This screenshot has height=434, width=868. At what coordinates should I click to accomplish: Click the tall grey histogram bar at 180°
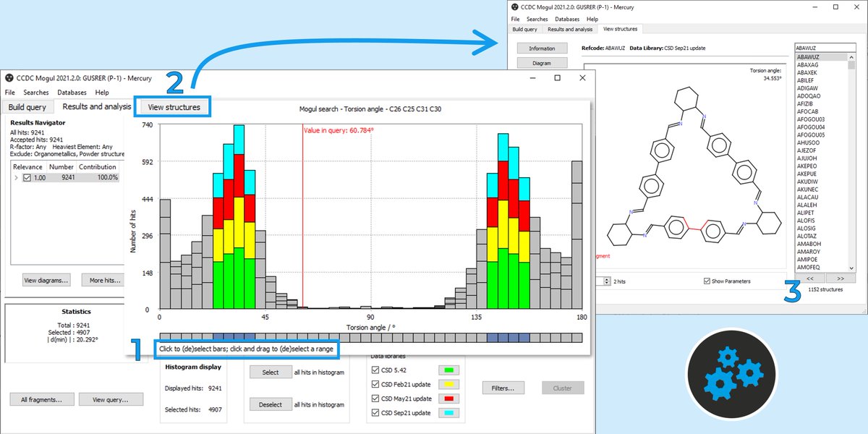[576, 235]
